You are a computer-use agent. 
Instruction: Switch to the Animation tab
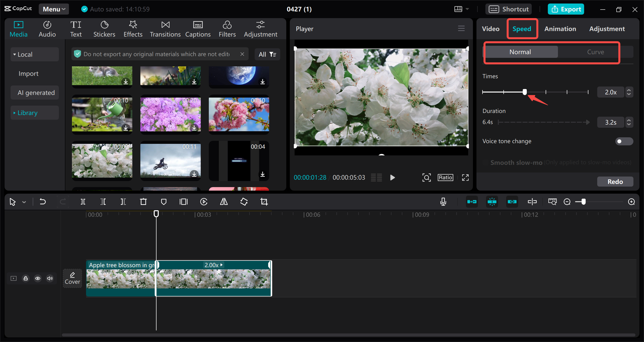pyautogui.click(x=560, y=29)
